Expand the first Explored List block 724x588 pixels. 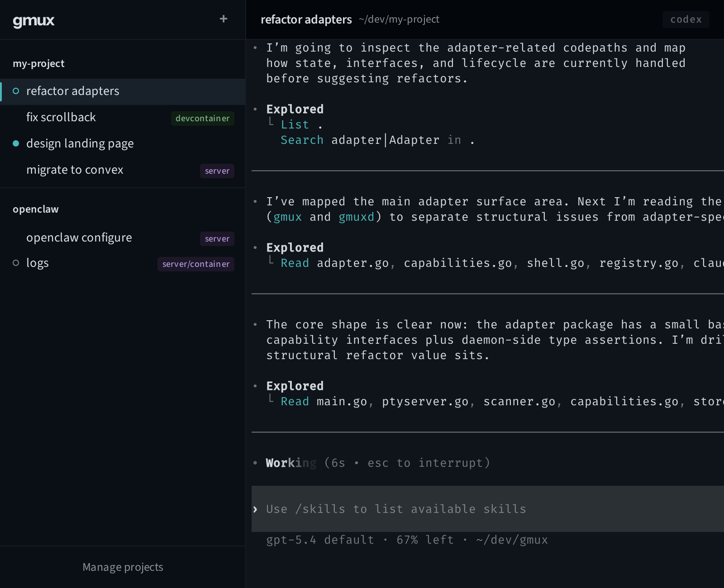click(x=295, y=109)
